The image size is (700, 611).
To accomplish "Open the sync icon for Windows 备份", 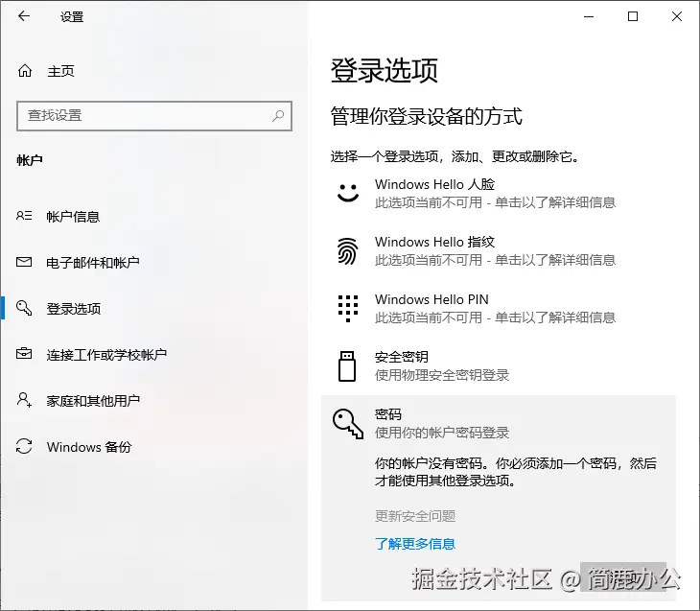I will [24, 446].
